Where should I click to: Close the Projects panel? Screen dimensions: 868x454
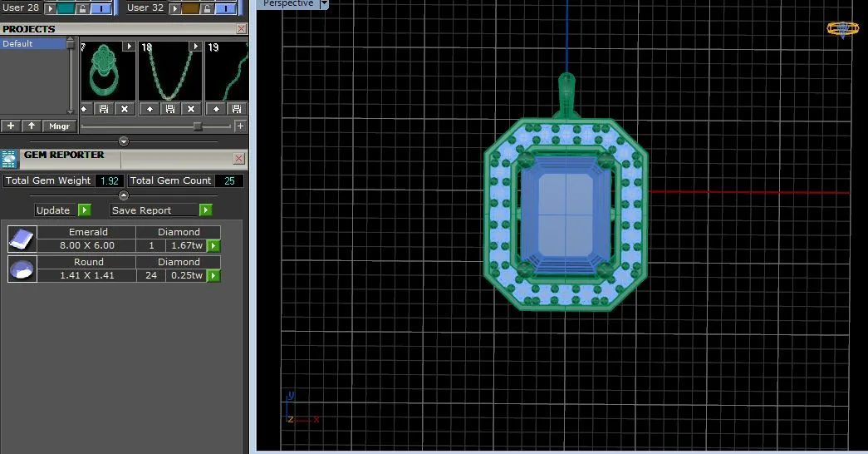pyautogui.click(x=242, y=29)
